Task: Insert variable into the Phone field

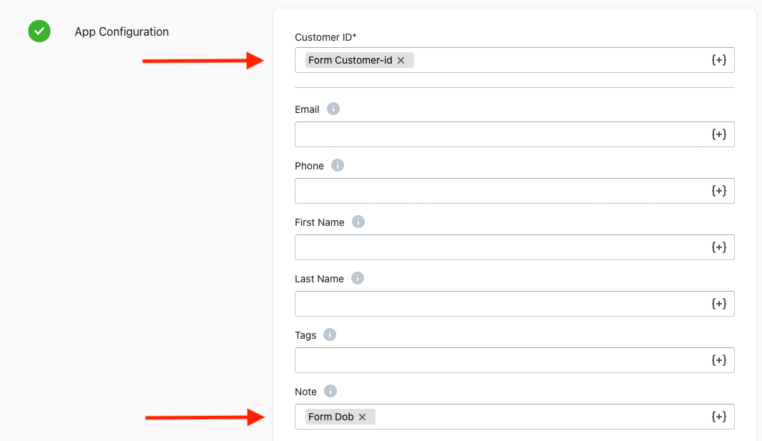Action: coord(719,191)
